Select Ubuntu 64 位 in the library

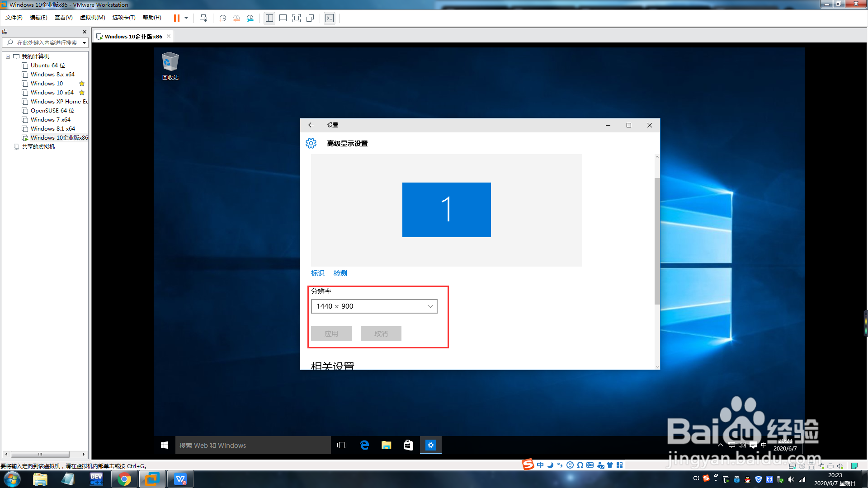pos(47,66)
